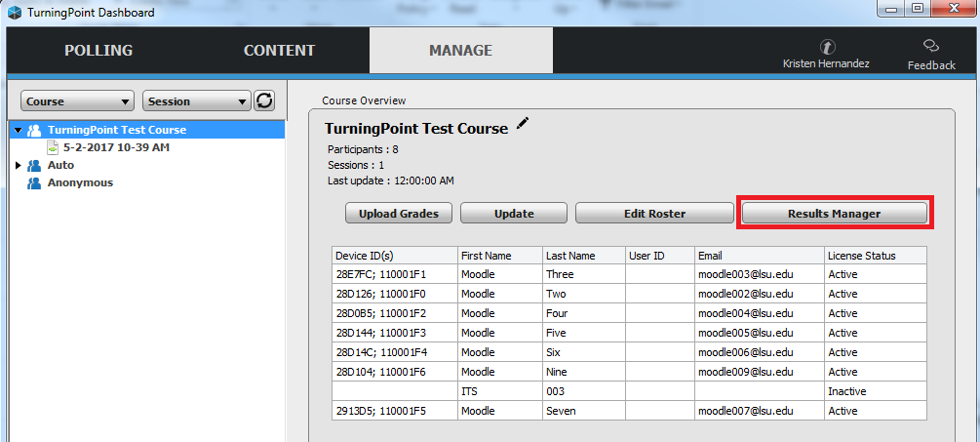Click the Sessions : 1 text

[x=356, y=166]
